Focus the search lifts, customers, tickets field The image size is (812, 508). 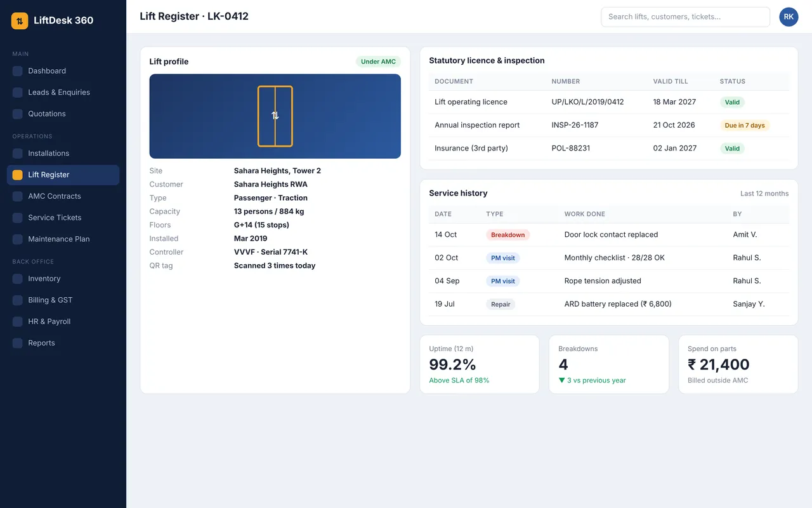(x=685, y=17)
